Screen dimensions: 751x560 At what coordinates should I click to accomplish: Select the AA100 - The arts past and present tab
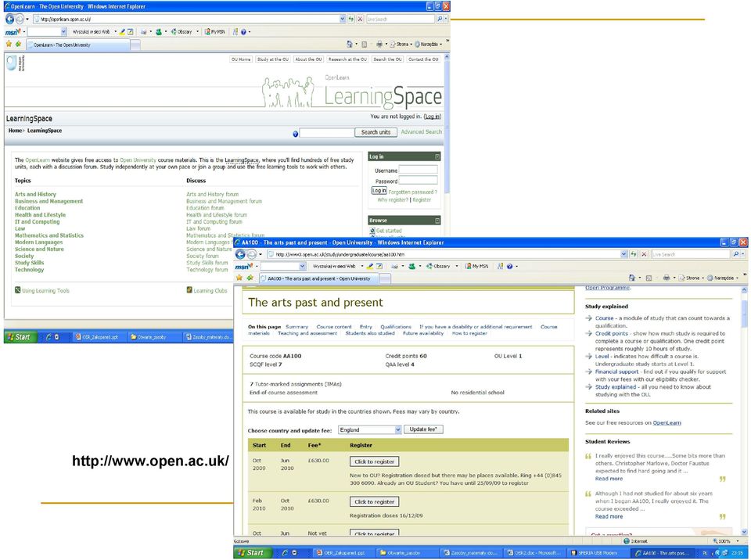[318, 278]
